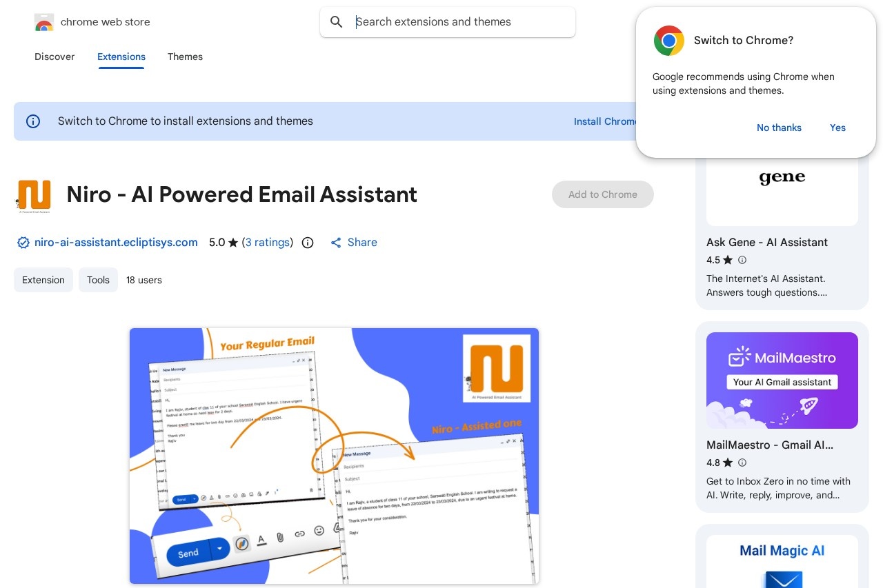Select the Extensions tab
Screen dimensions: 883x588
(121, 57)
